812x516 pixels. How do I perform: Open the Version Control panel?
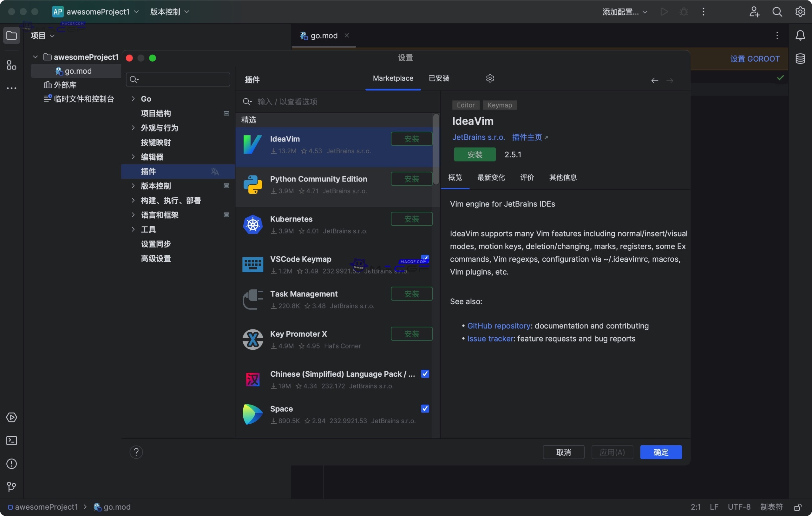pyautogui.click(x=11, y=486)
